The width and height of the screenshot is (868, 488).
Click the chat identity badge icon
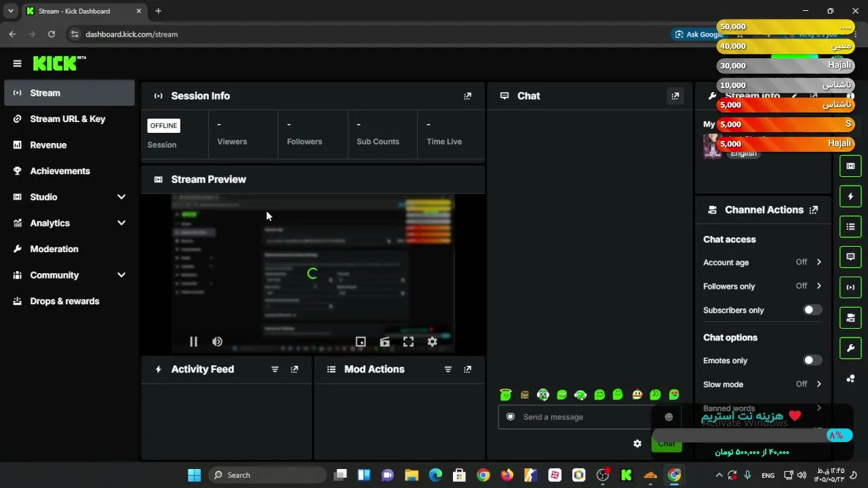tap(511, 417)
